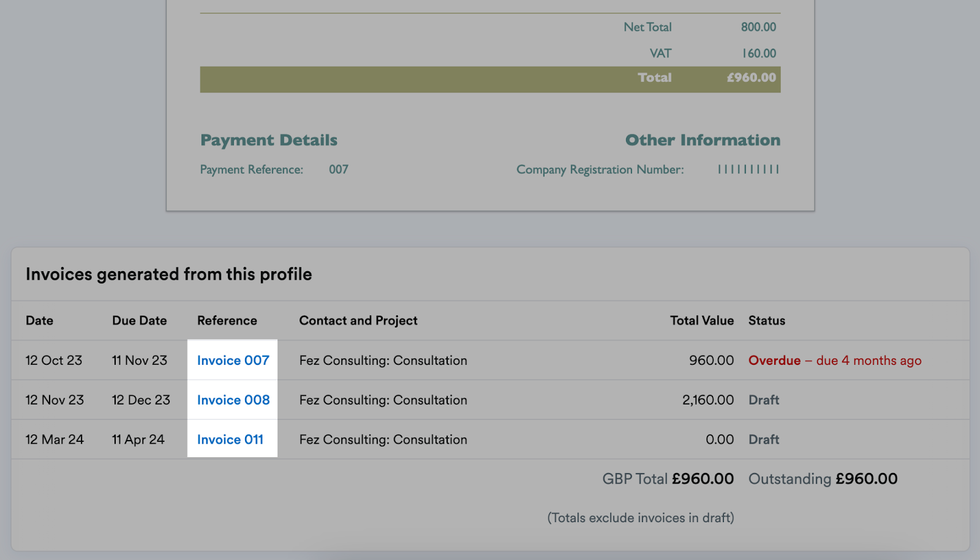This screenshot has width=980, height=560.
Task: Click the VAT 160.00 line item
Action: click(x=710, y=53)
